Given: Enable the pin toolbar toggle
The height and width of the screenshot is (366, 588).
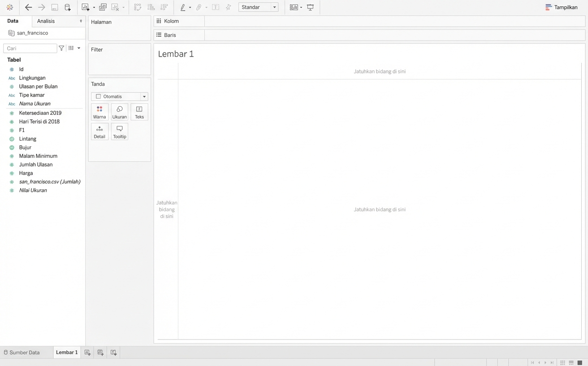Looking at the screenshot, I should [x=228, y=7].
